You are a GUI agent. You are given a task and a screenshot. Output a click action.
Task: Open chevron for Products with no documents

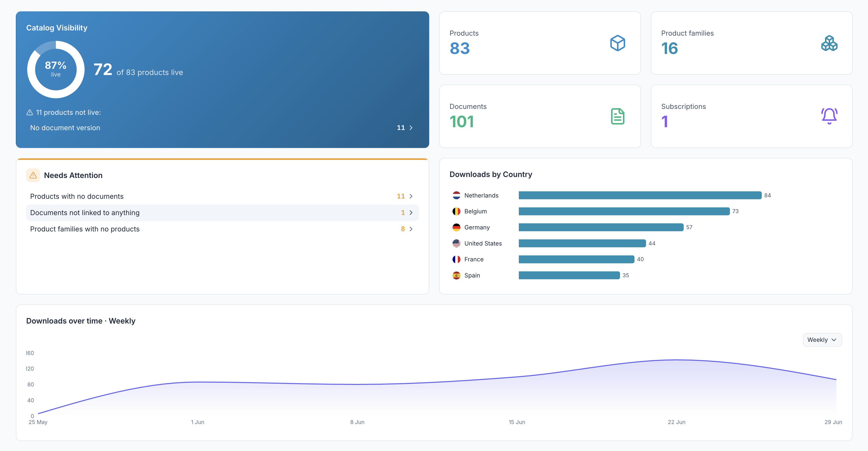point(411,196)
